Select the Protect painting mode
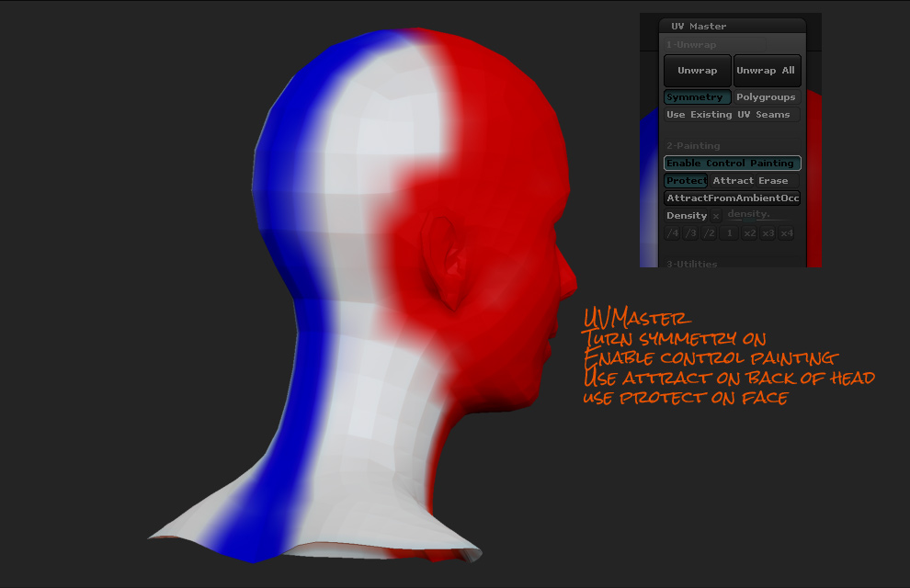The height and width of the screenshot is (588, 910). click(686, 180)
